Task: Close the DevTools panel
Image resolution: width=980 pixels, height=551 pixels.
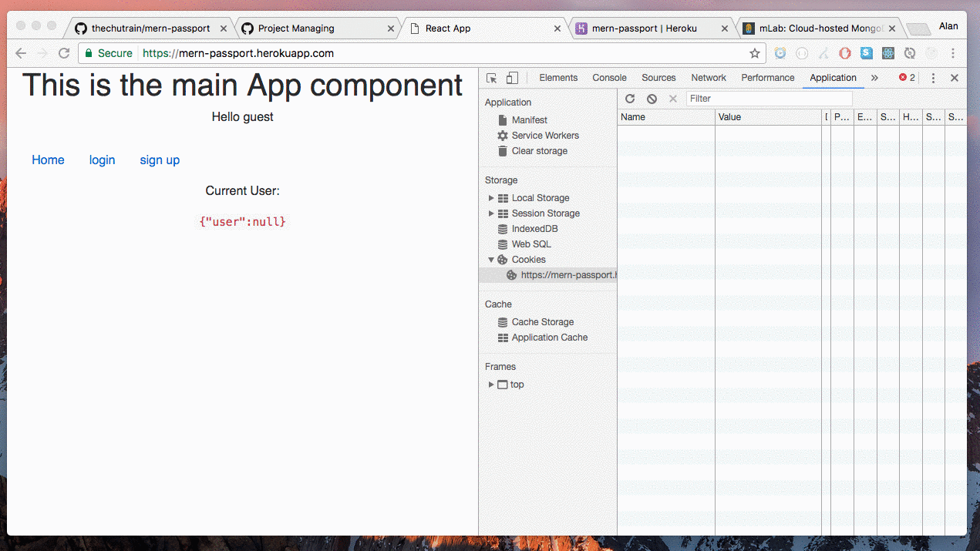Action: [x=955, y=78]
